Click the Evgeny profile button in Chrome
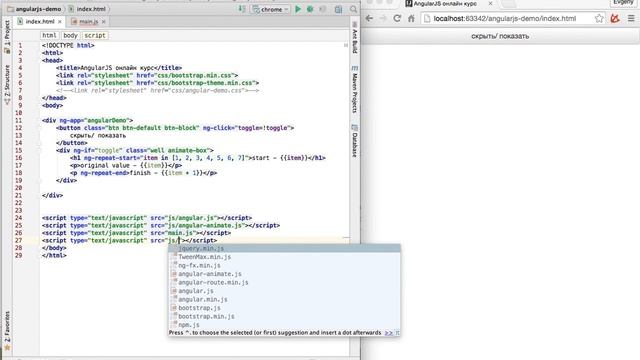Image resolution: width=640 pixels, height=360 pixels. click(623, 2)
